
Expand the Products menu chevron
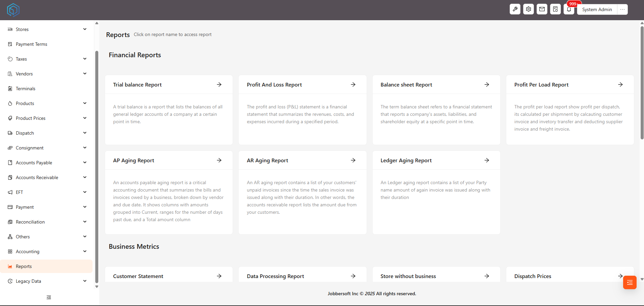click(x=85, y=103)
